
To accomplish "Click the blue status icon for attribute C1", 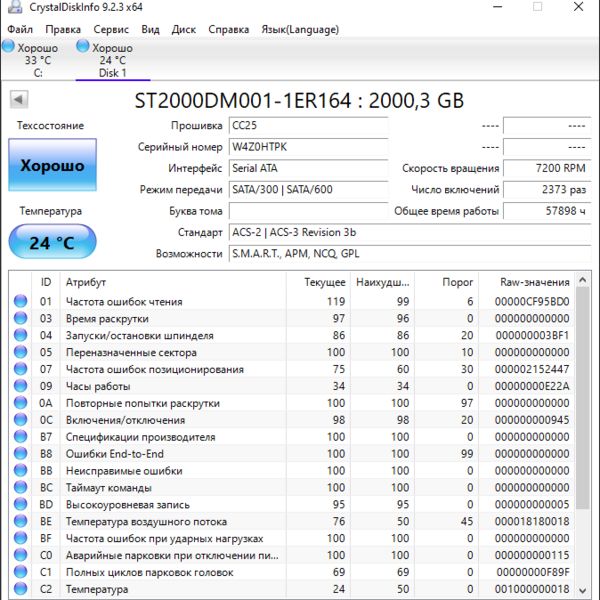I will [x=21, y=572].
